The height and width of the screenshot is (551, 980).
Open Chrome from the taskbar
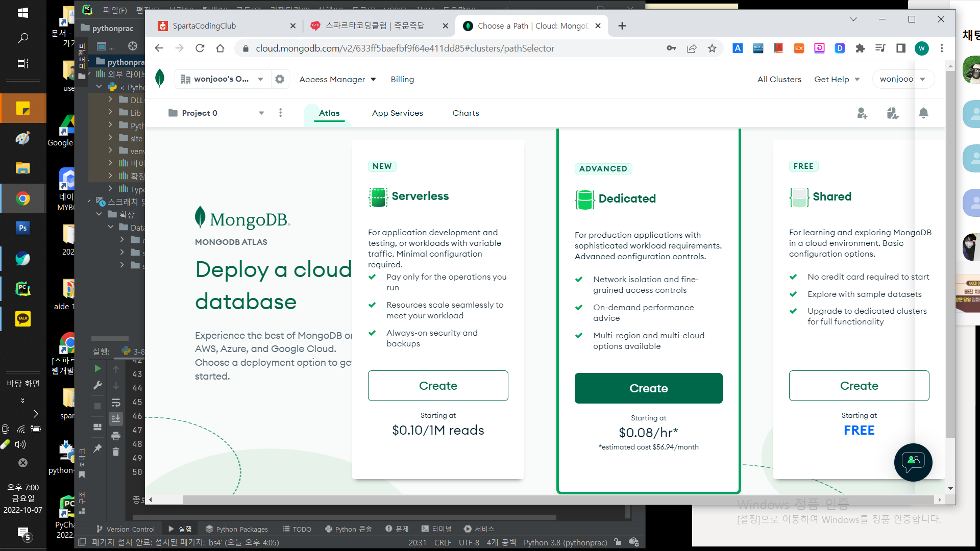click(x=23, y=198)
